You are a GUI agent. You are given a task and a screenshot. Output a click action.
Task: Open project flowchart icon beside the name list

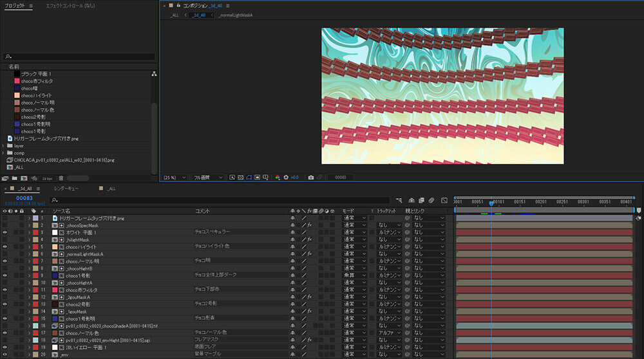click(154, 74)
